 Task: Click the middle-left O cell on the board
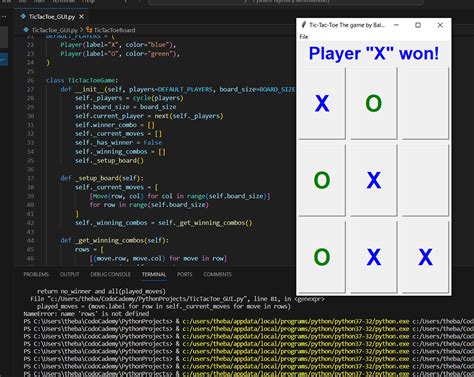[322, 180]
